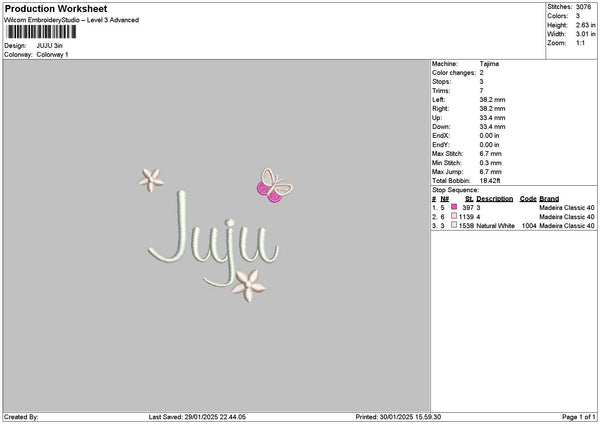
Task: Click the Colors value '3'
Action: 578,16
